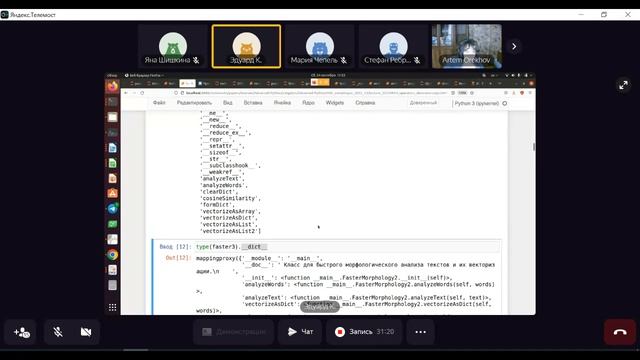The image size is (640, 360).
Task: Click Firefox icon in the Ubuntu dock
Action: coord(112,86)
